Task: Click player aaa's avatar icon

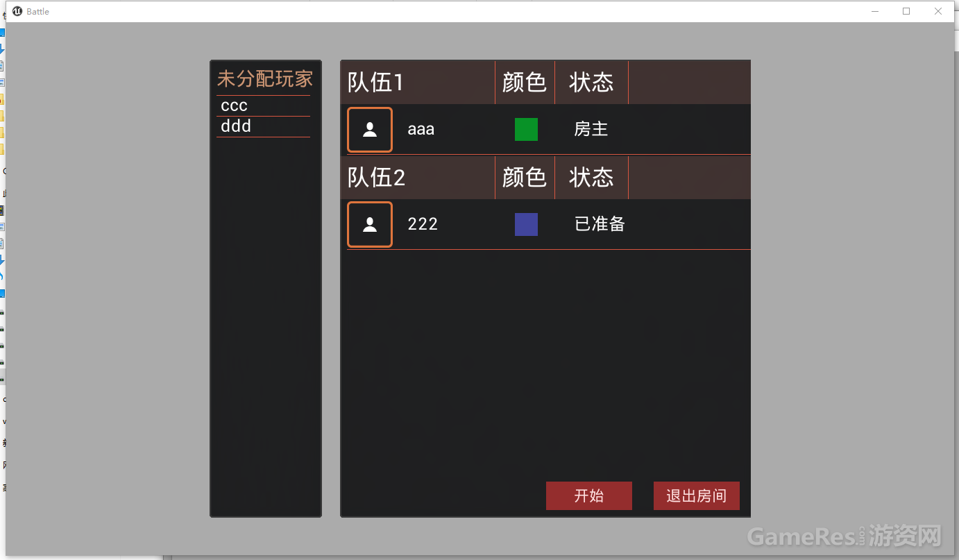Action: [x=369, y=129]
